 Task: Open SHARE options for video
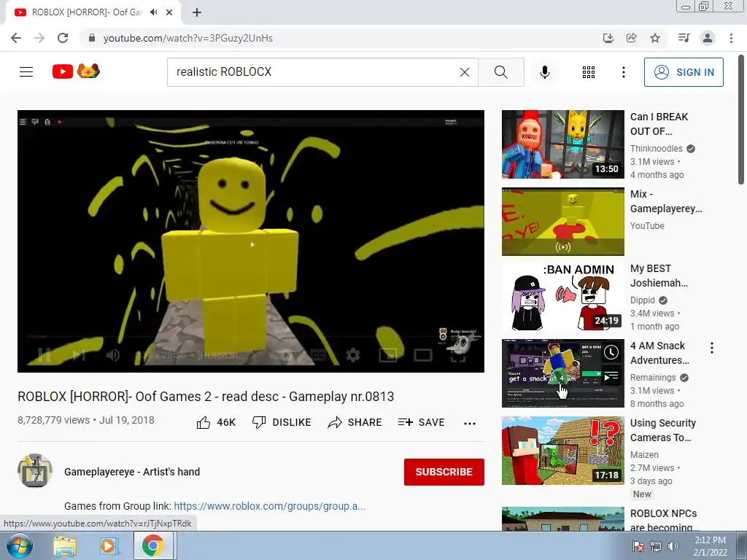point(355,422)
